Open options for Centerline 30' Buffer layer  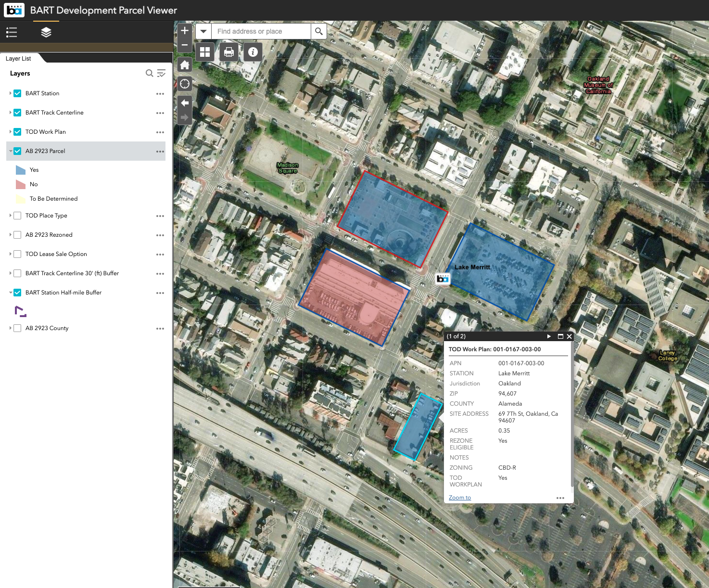click(160, 274)
